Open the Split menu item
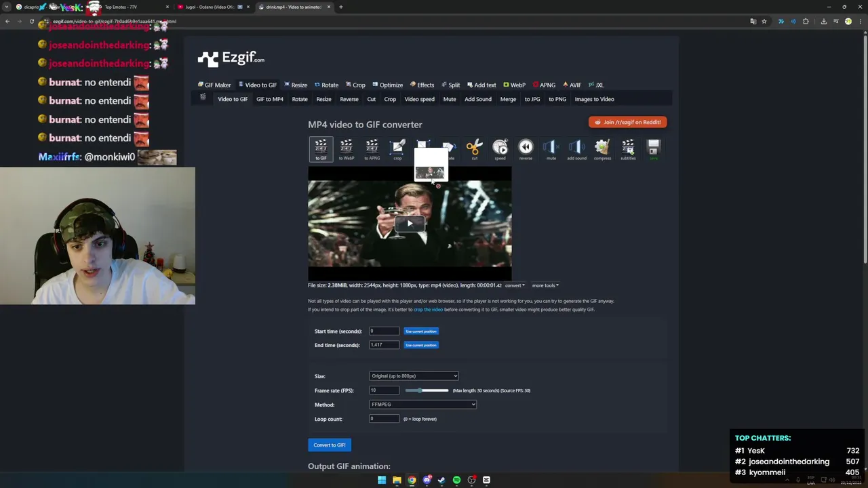Image resolution: width=868 pixels, height=488 pixels. click(450, 85)
